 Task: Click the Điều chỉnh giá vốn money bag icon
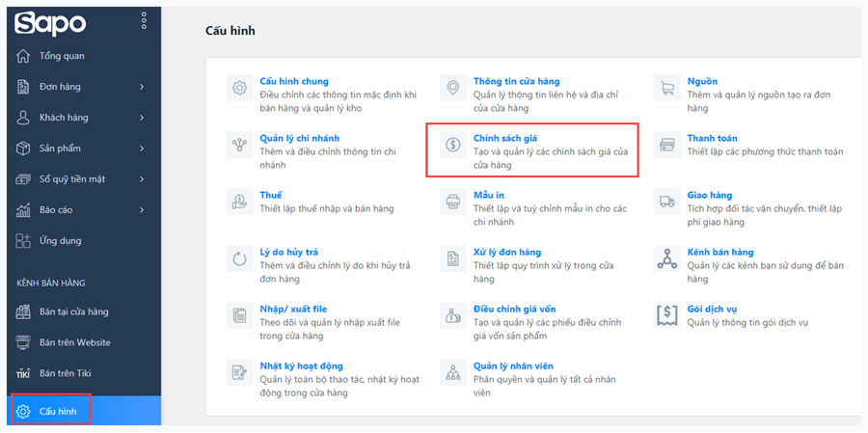click(453, 315)
